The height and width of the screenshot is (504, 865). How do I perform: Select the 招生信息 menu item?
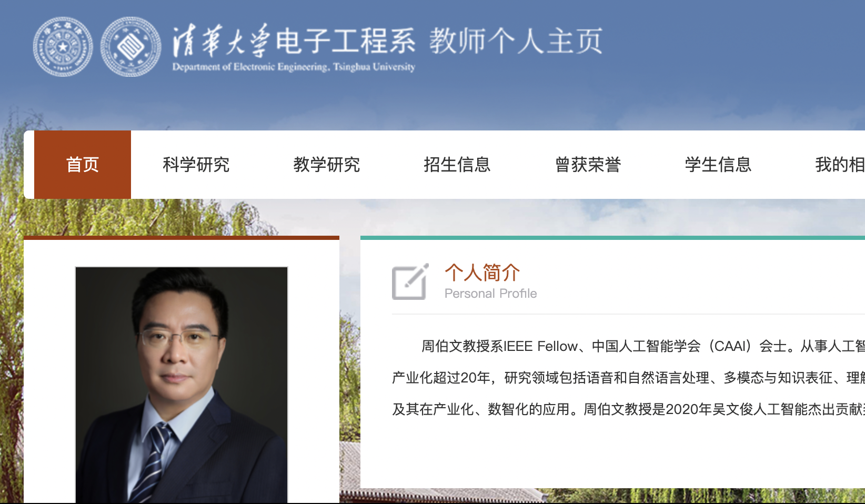coord(457,165)
